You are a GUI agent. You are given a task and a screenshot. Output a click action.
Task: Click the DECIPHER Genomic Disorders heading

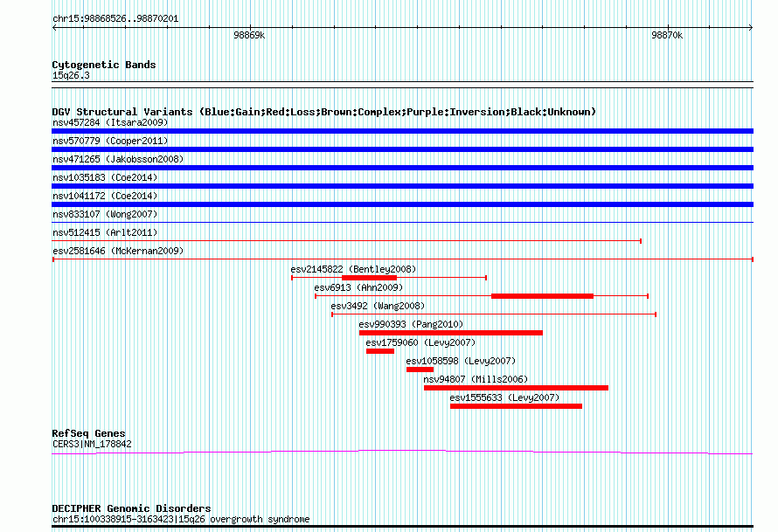click(131, 508)
